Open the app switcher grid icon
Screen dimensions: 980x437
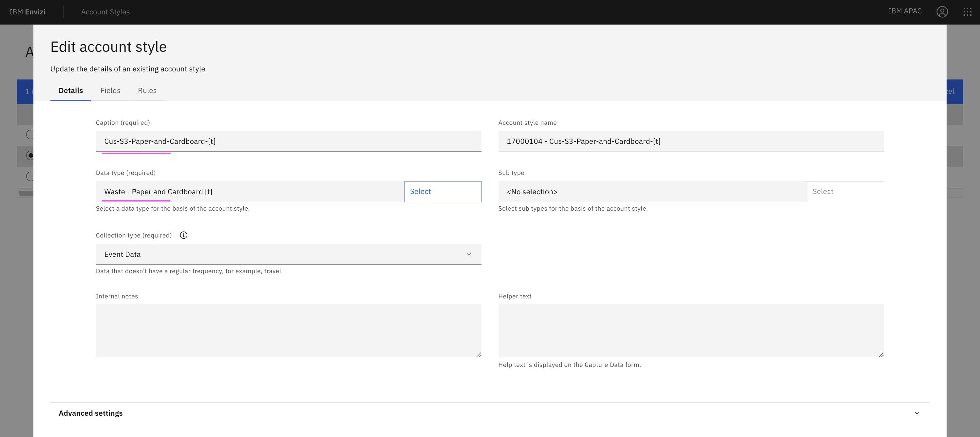tap(967, 12)
